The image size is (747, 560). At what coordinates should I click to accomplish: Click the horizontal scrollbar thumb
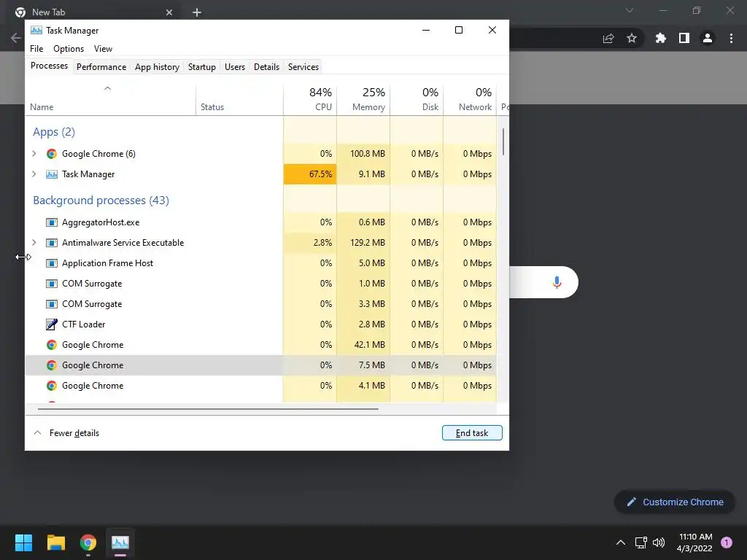click(x=208, y=408)
